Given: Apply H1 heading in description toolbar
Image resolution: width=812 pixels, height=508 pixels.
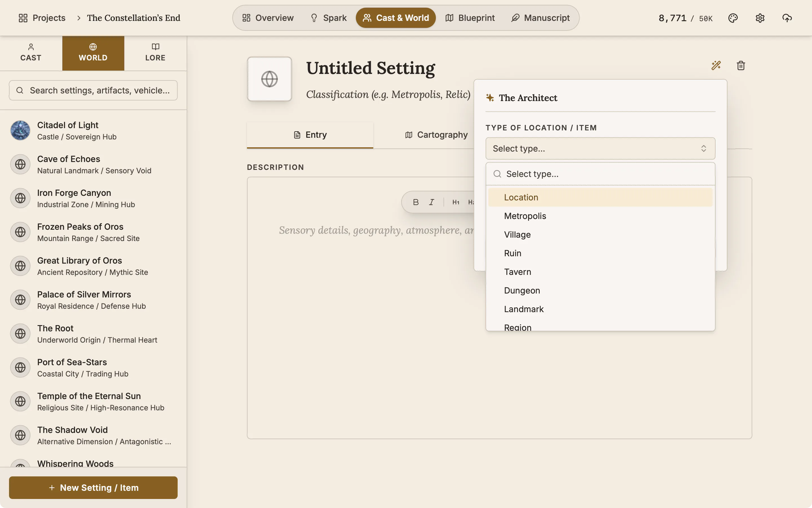Looking at the screenshot, I should coord(456,202).
